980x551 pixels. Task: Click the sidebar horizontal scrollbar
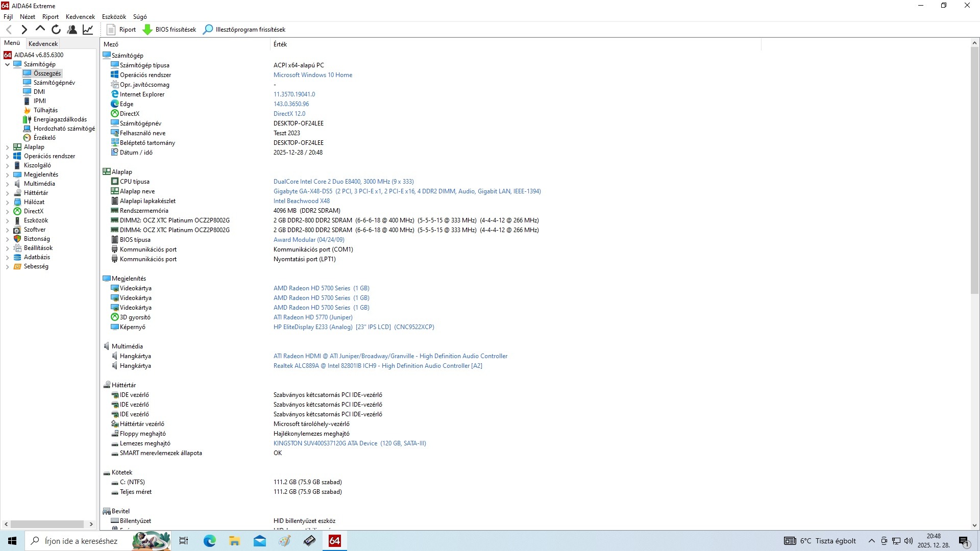click(47, 524)
